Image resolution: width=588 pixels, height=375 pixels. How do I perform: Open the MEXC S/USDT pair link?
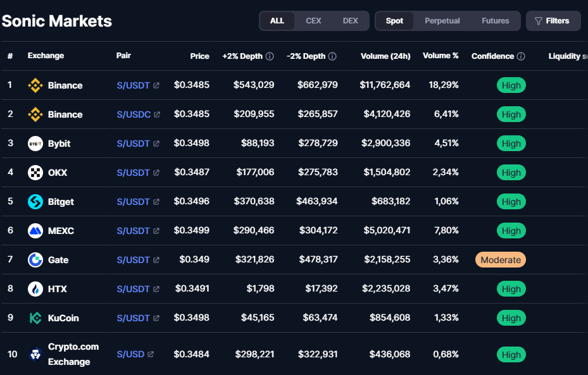(133, 231)
